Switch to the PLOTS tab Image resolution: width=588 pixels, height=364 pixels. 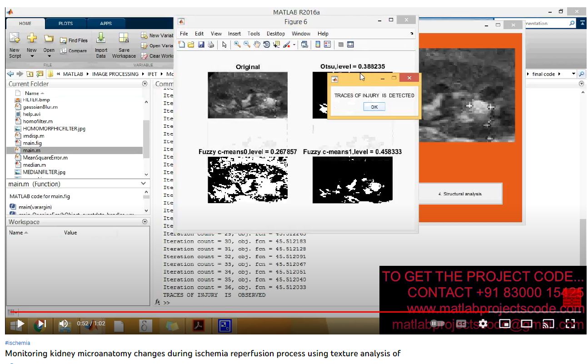65,24
